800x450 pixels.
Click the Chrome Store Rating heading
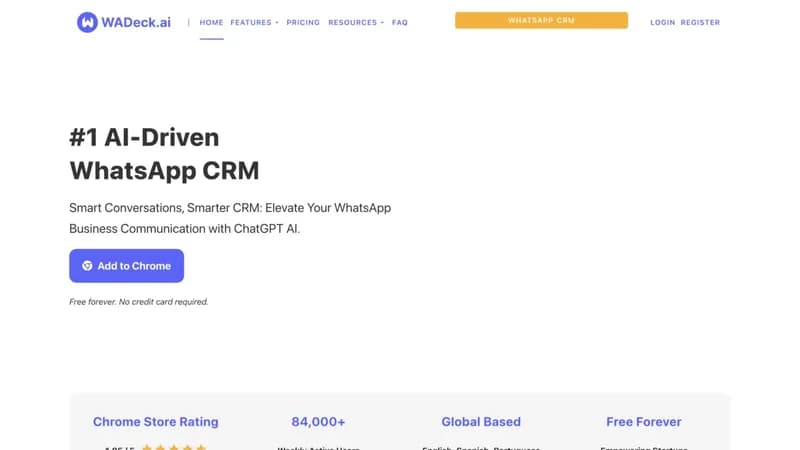tap(156, 422)
